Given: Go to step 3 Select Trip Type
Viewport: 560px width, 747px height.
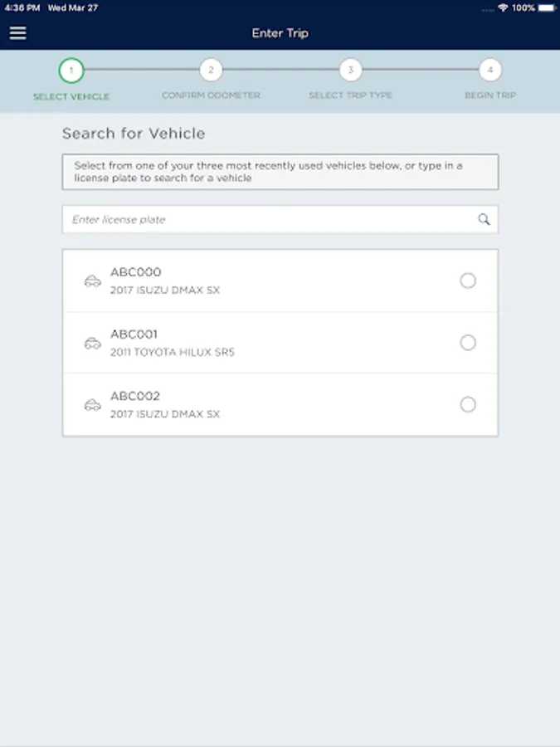Looking at the screenshot, I should 351,71.
